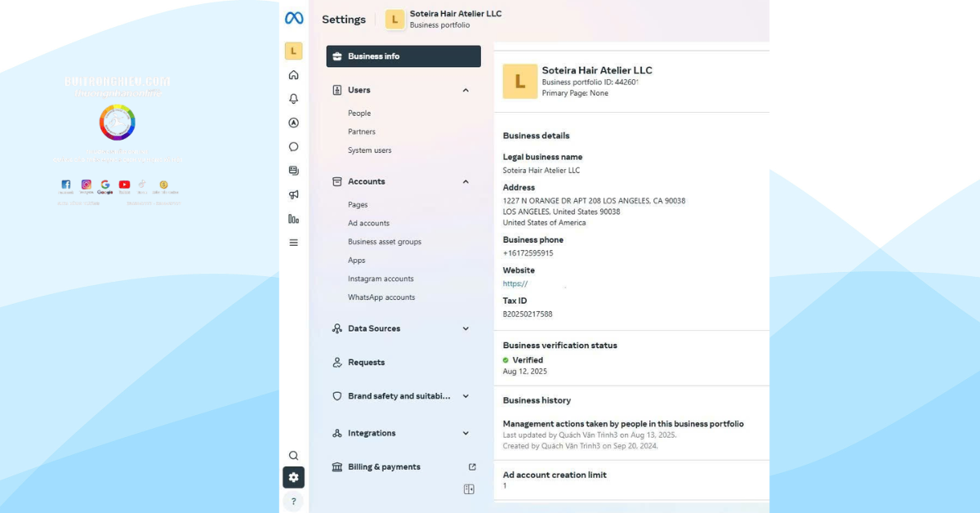Click the https:// website link
Screen dimensions: 980x513
[x=515, y=284]
